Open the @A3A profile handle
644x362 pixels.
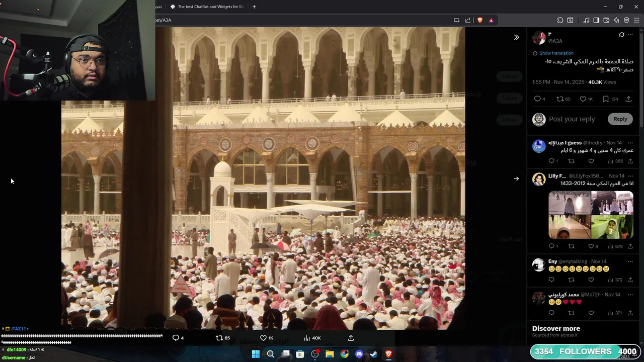(x=555, y=41)
